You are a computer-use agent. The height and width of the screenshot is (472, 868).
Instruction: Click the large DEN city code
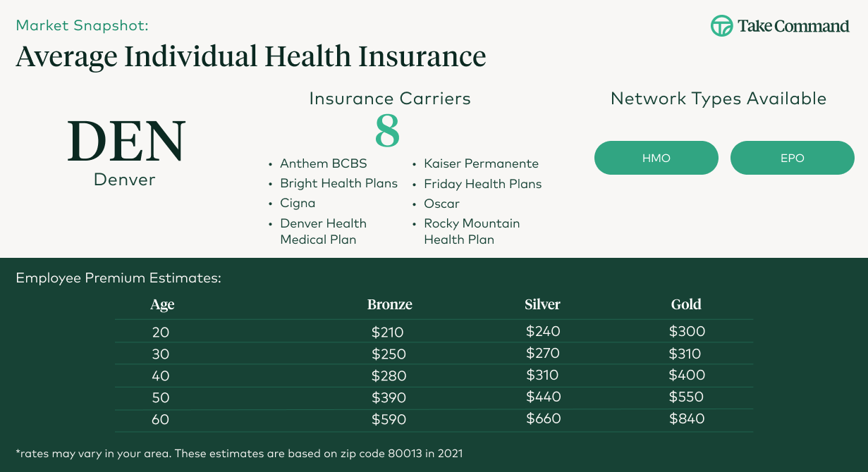[126, 142]
